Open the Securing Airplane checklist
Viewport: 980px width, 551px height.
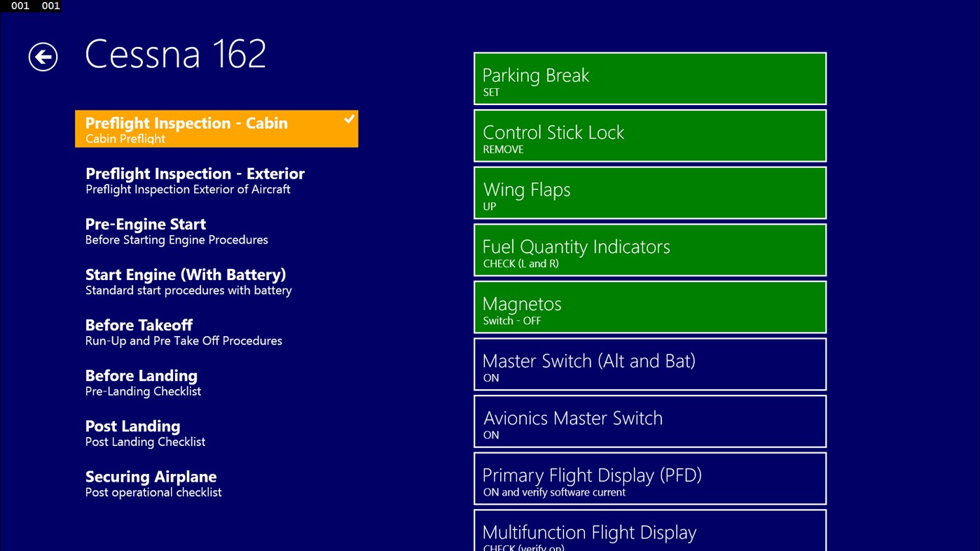tap(153, 482)
